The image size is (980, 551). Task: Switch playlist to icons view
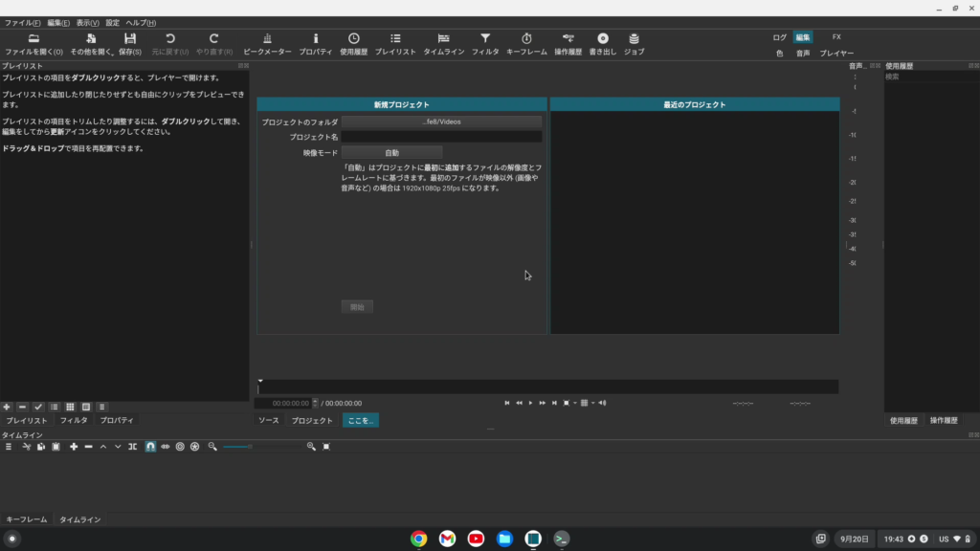86,407
